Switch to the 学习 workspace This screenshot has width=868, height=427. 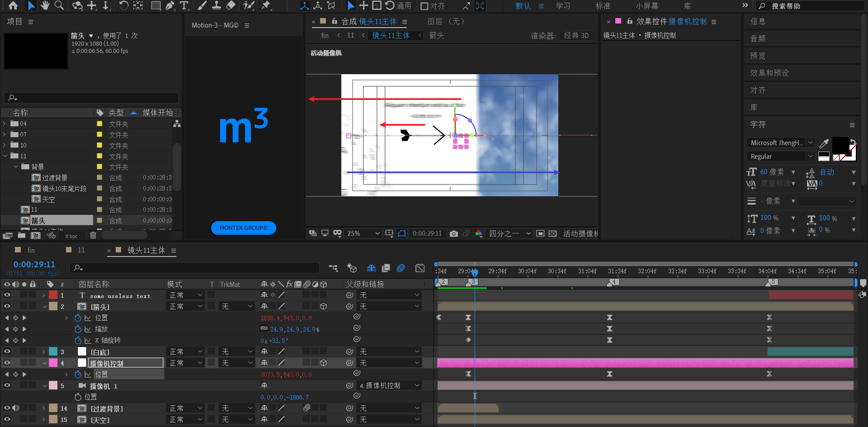click(563, 6)
